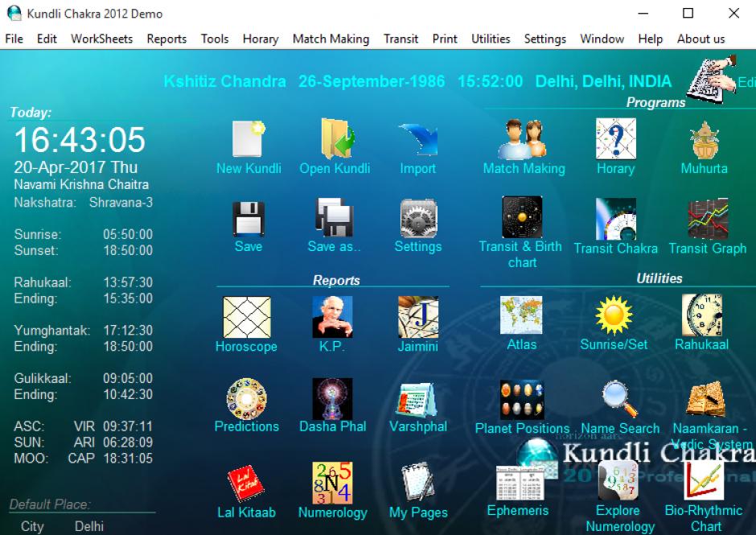Image resolution: width=756 pixels, height=535 pixels.
Task: Click the date 20-Apr-2017 Thu
Action: click(76, 167)
